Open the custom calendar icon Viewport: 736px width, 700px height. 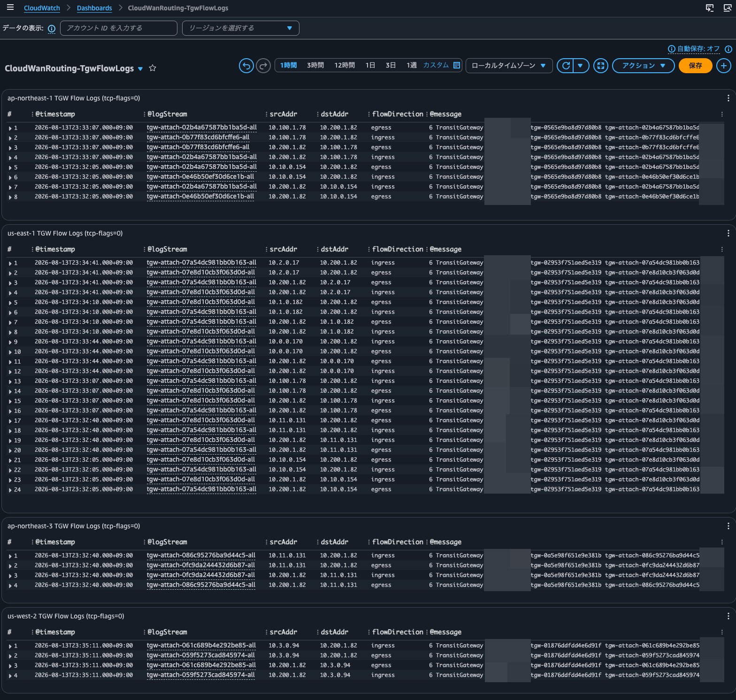457,65
